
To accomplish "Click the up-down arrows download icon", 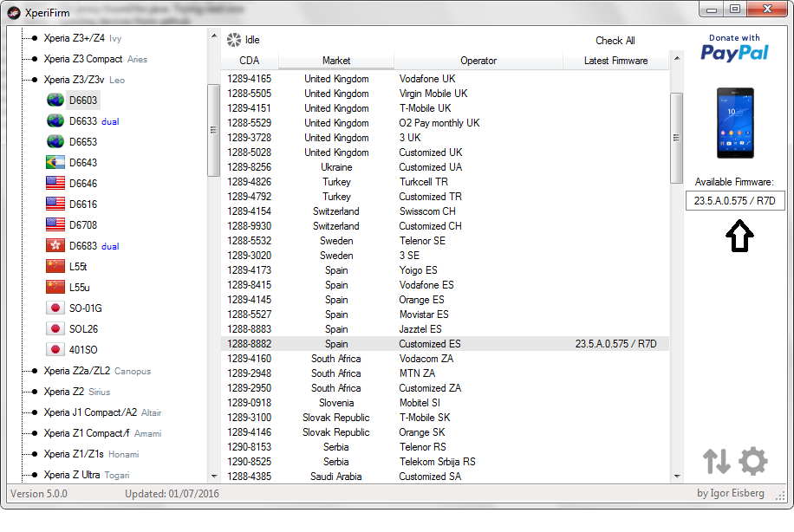I will click(x=717, y=461).
